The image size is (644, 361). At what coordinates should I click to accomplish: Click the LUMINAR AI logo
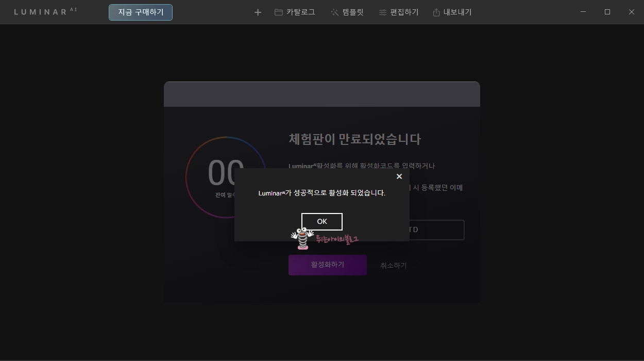(x=45, y=11)
